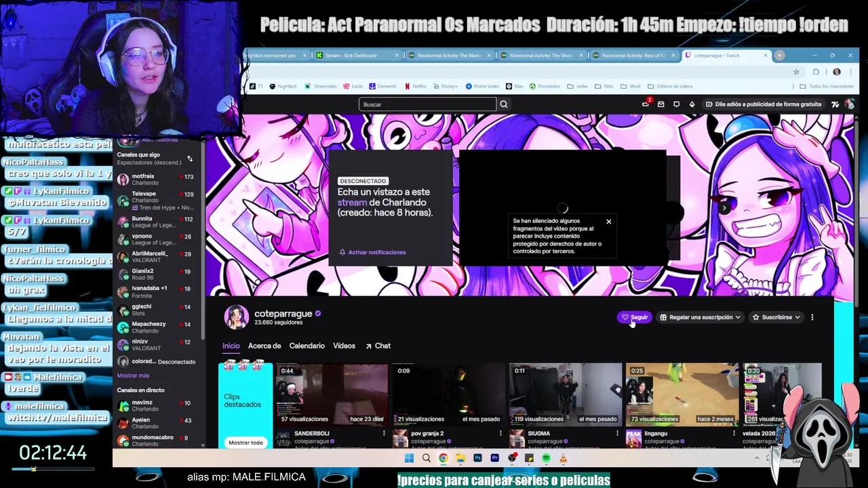Click Mostrar más under followed channels
Viewport: 868px width, 488px height.
point(133,375)
